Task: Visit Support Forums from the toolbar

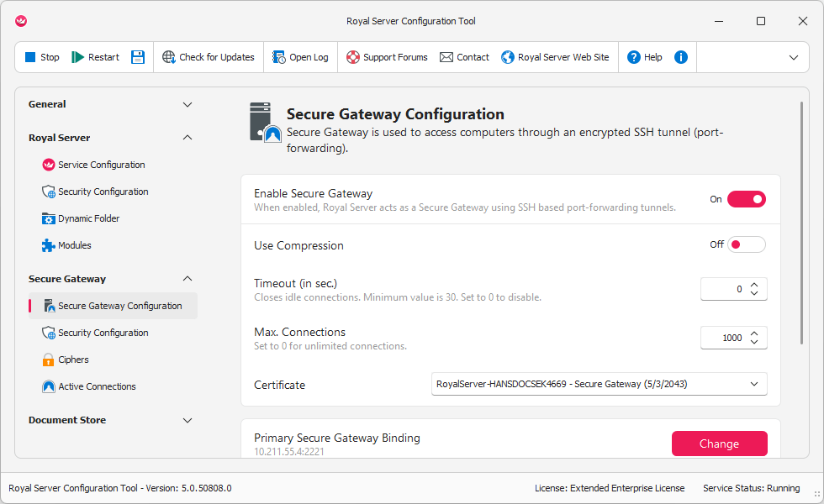Action: pos(387,57)
